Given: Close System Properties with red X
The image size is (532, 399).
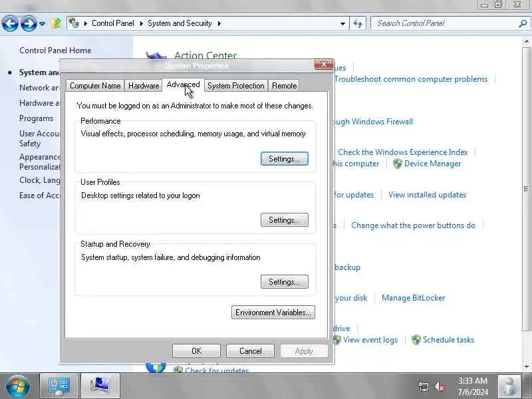Looking at the screenshot, I should point(323,65).
